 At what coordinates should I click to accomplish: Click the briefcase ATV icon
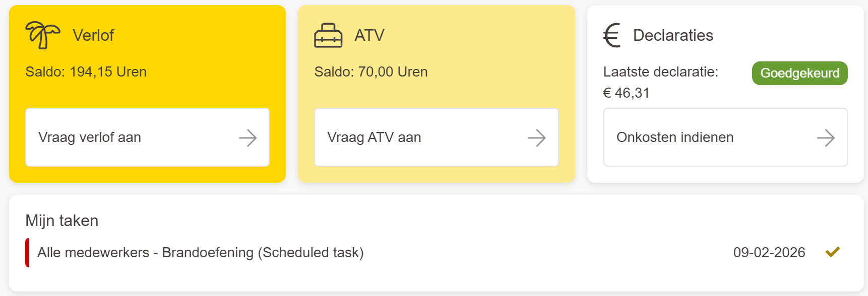328,36
